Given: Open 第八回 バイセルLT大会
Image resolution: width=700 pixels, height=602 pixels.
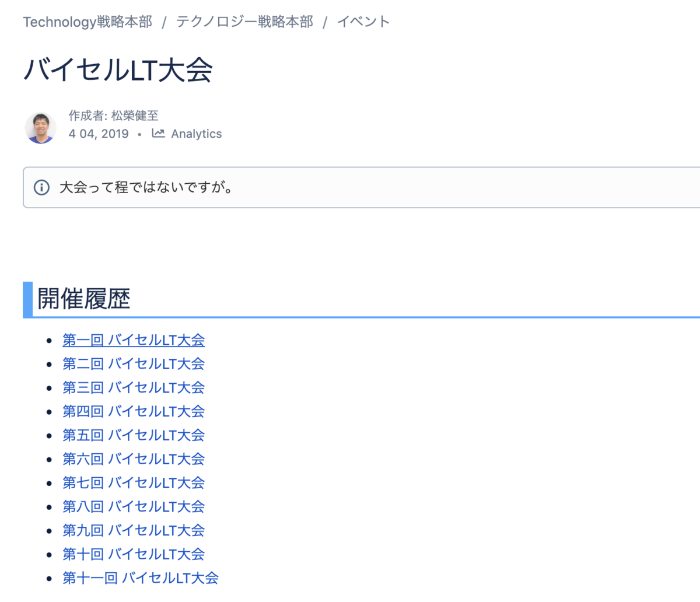Looking at the screenshot, I should 134,507.
